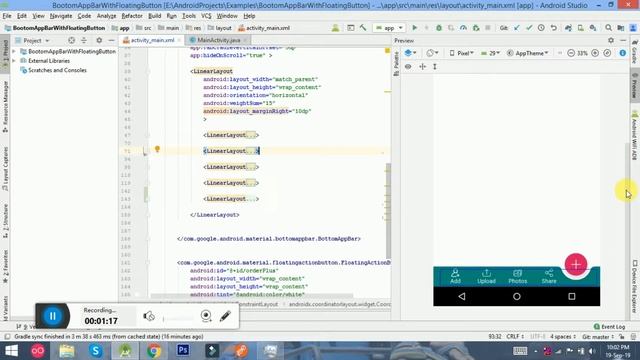Click the Windows Start button
Viewport: 640px width, 360px height.
(11, 351)
